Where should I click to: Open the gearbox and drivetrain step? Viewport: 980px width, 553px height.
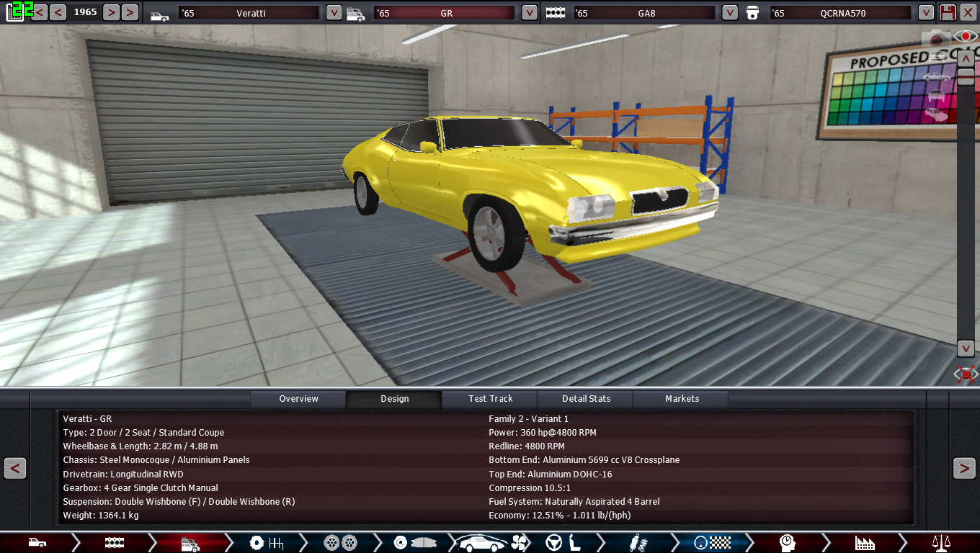pyautogui.click(x=266, y=542)
